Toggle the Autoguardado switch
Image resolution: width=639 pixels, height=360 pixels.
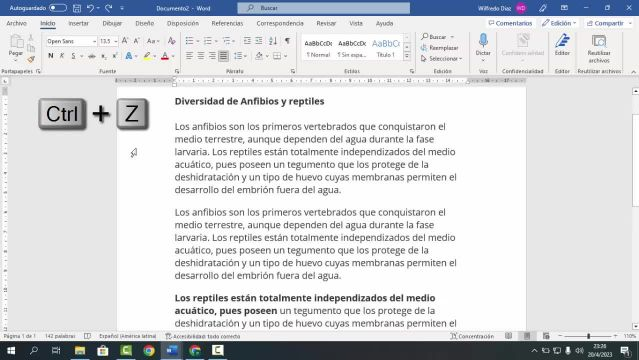(57, 8)
